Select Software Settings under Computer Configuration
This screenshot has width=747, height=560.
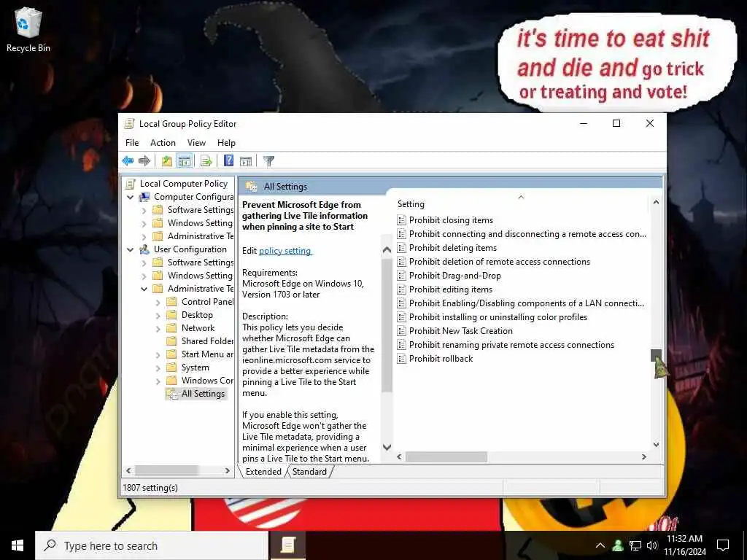(x=200, y=209)
